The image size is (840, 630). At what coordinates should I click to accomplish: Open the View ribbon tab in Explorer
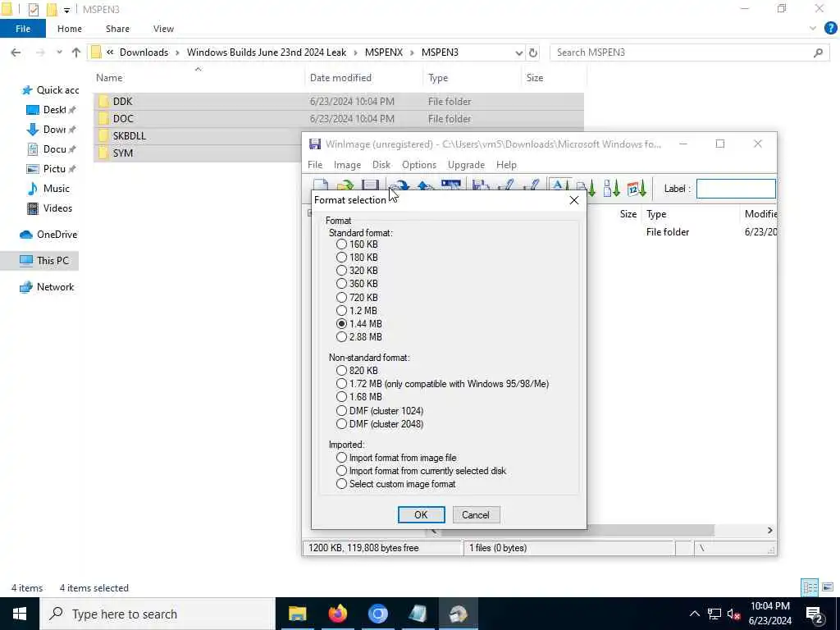(163, 29)
